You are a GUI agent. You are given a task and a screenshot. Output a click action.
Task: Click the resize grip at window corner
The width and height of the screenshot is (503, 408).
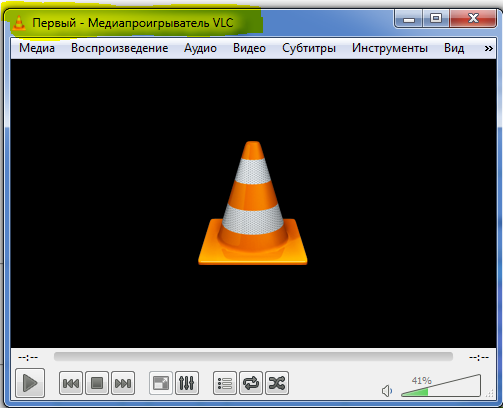point(490,393)
